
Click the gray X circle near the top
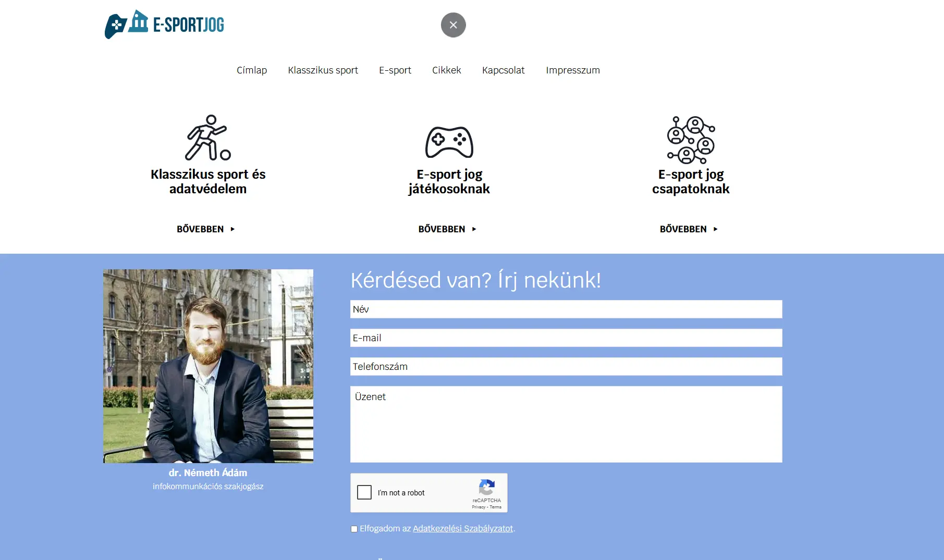(x=453, y=24)
